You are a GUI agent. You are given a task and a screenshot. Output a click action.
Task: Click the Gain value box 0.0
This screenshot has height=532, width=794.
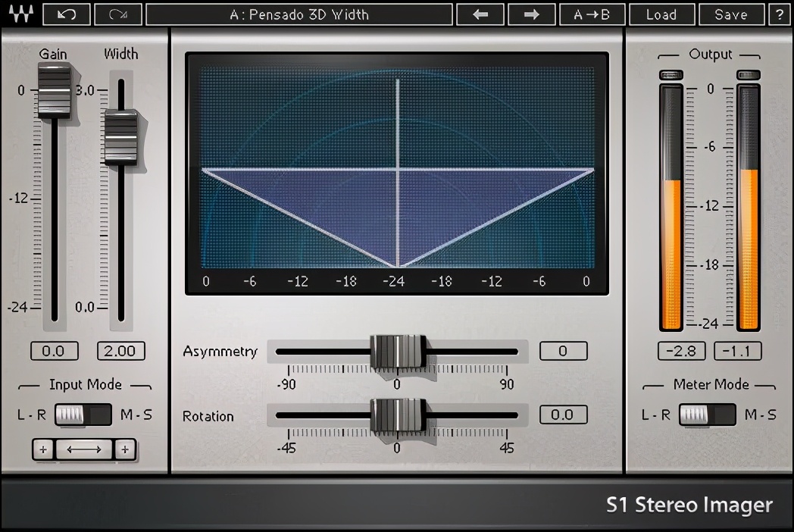point(55,351)
